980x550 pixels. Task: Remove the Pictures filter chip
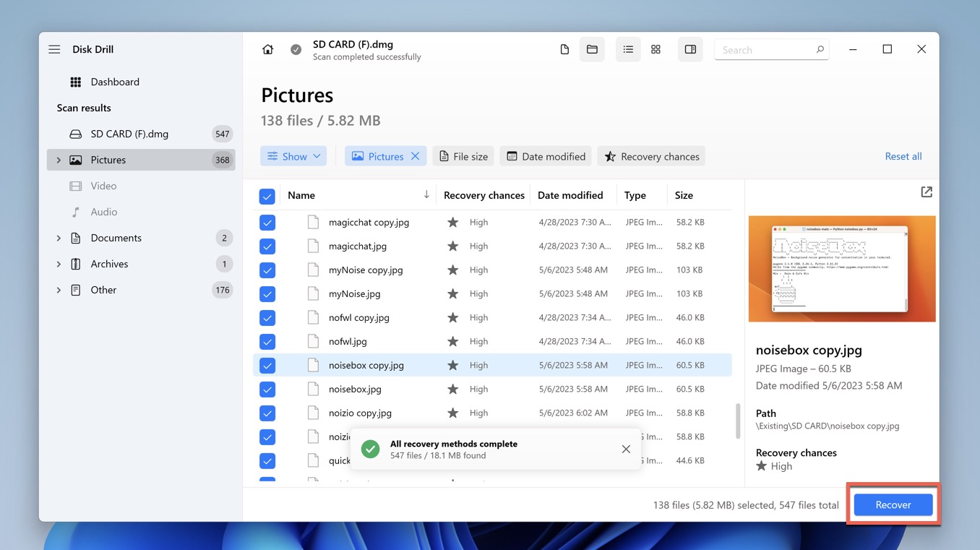coord(416,156)
